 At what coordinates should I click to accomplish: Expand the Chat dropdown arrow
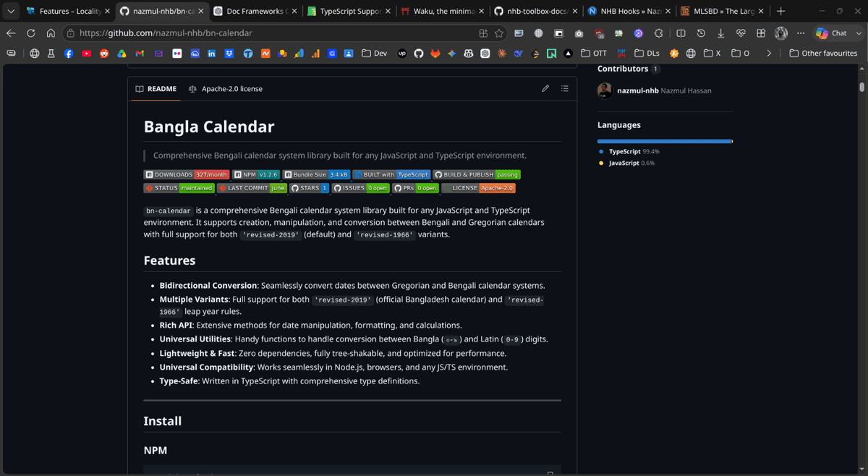click(x=858, y=33)
